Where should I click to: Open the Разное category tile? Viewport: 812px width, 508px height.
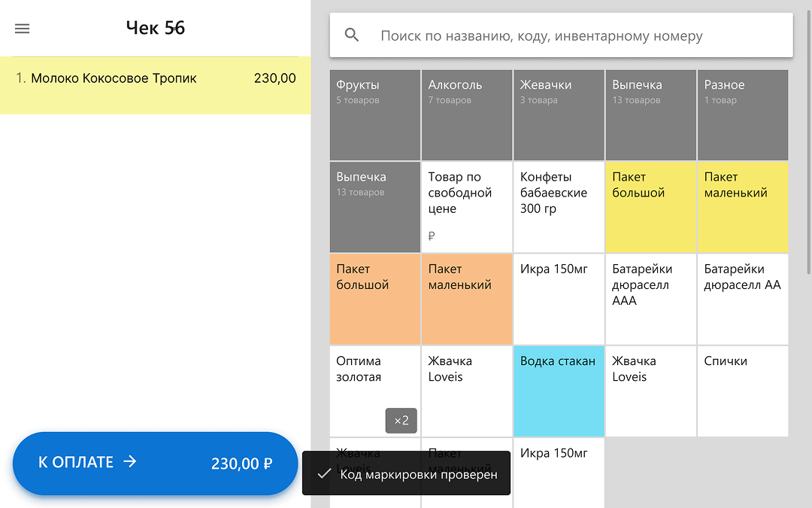click(743, 115)
